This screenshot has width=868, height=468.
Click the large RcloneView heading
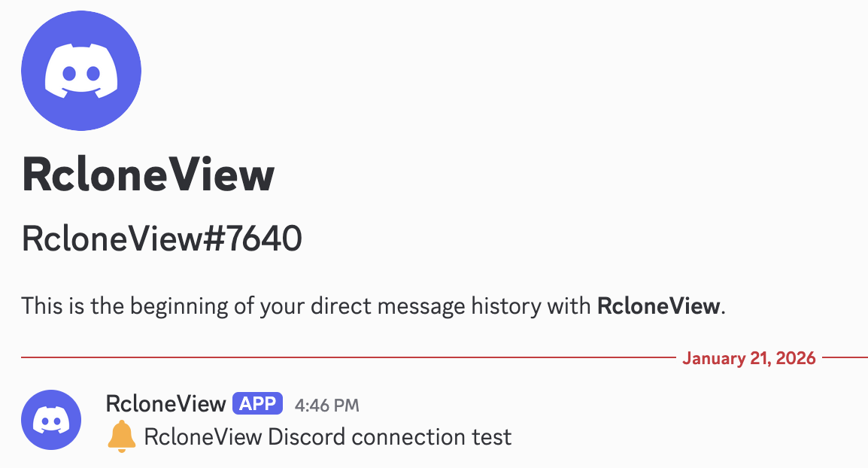tap(148, 175)
